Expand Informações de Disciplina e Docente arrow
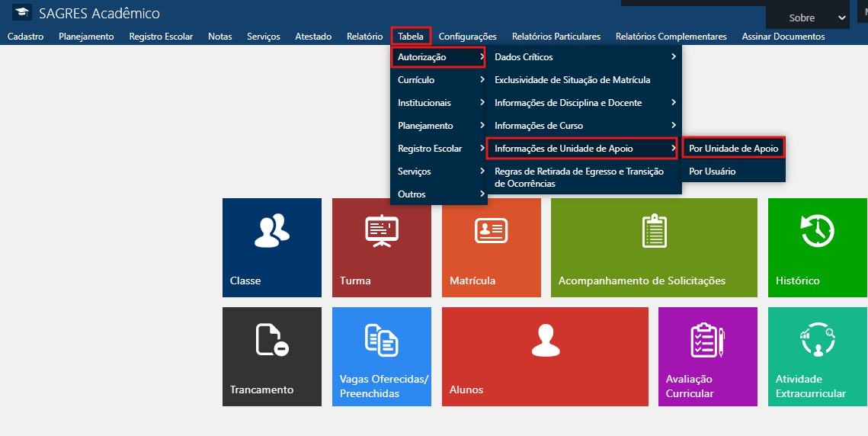 pos(673,102)
